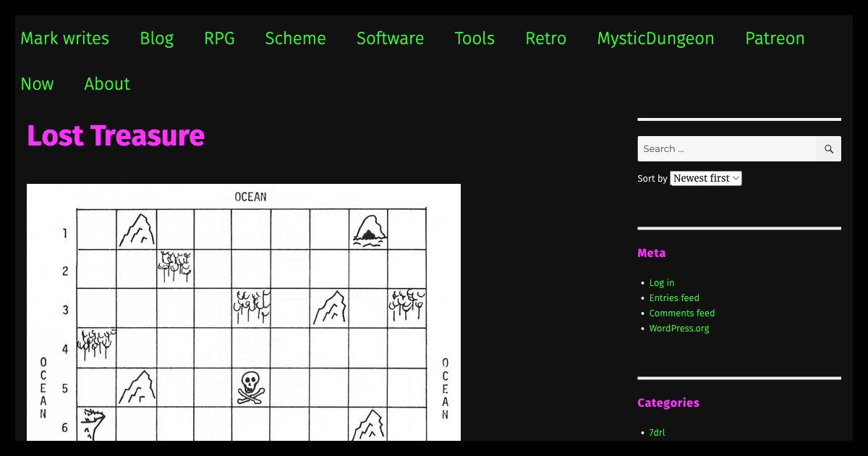Select RPG from the navigation menu

click(219, 38)
